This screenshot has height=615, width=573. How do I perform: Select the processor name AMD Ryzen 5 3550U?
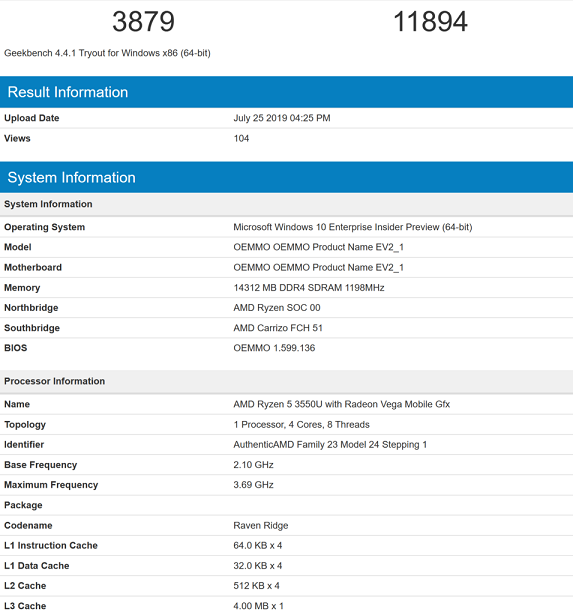pyautogui.click(x=342, y=404)
